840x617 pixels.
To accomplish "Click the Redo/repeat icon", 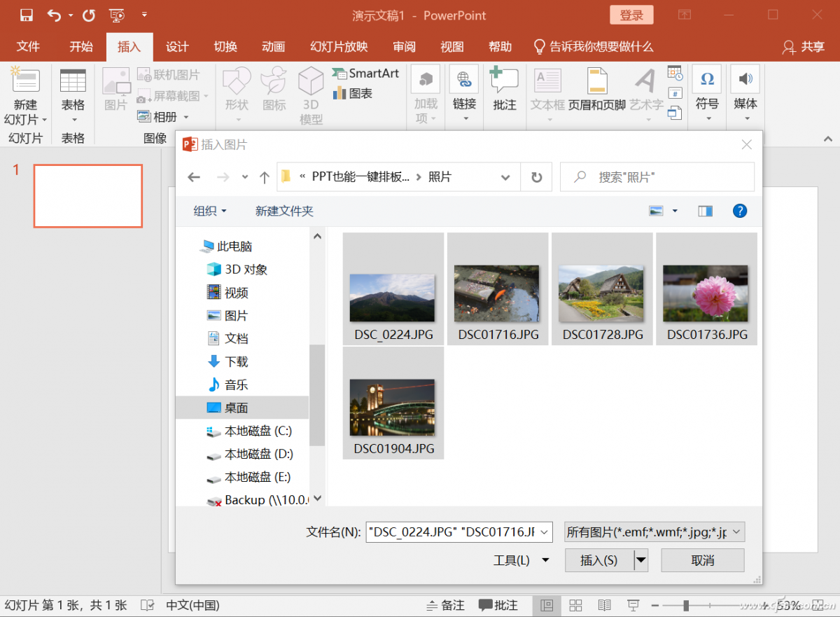I will coord(89,15).
